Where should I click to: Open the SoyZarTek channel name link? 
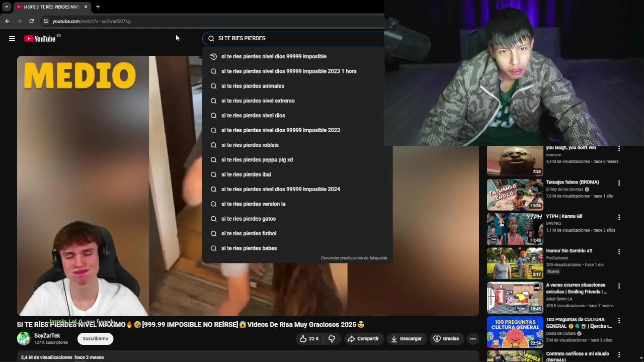[x=47, y=336]
